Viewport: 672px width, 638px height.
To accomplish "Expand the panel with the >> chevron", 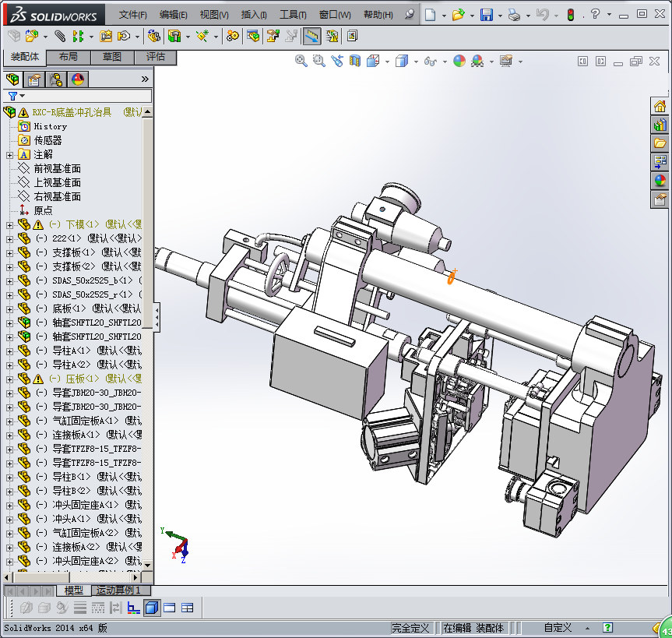I will (x=143, y=79).
